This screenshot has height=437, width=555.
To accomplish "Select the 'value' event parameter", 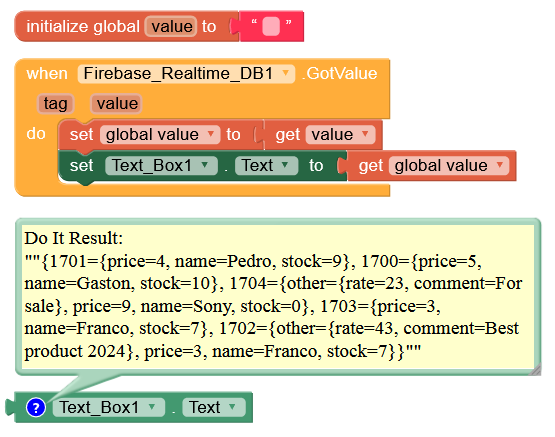I will point(117,104).
